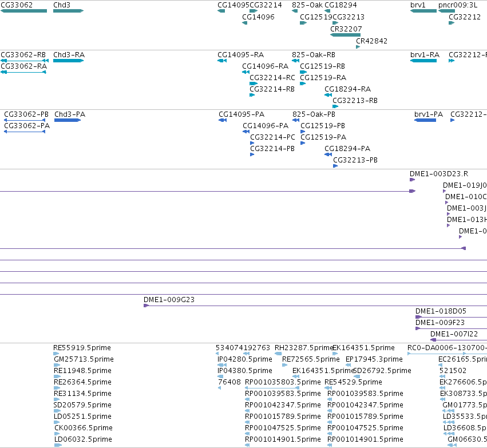Image resolution: width=487 pixels, height=448 pixels.
Task: Click the brv1 gene bar glyph
Action: [x=423, y=11]
